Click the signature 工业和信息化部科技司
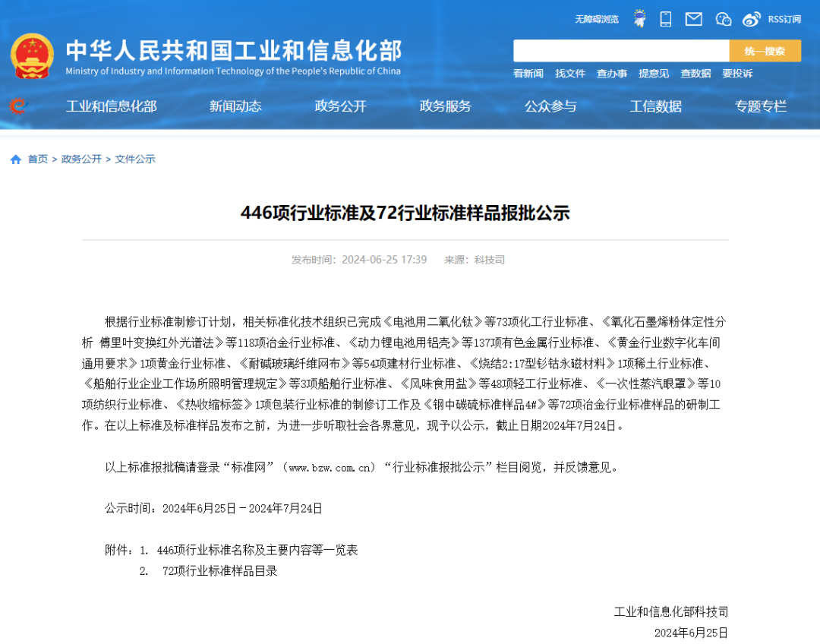The width and height of the screenshot is (820, 644). click(671, 611)
